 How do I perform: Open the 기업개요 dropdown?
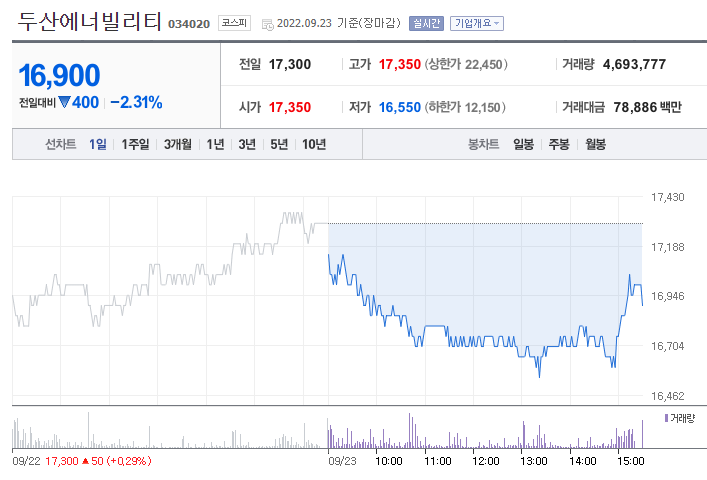click(477, 23)
